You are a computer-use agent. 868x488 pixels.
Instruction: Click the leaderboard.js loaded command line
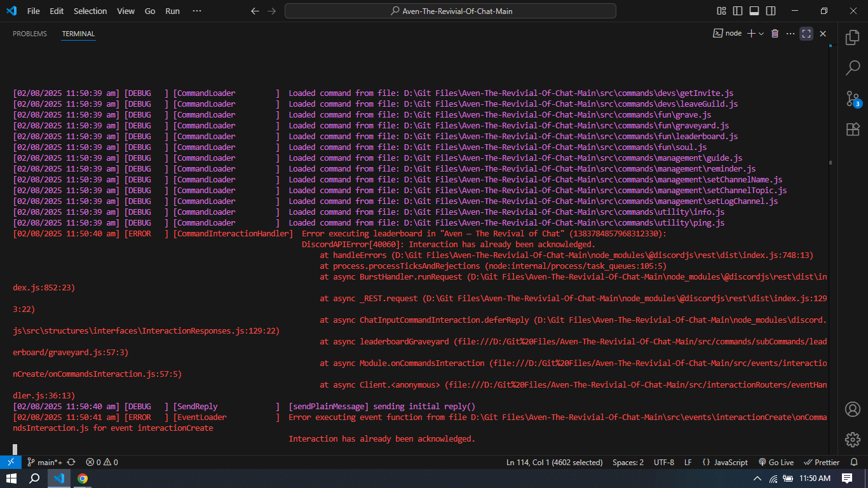376,136
